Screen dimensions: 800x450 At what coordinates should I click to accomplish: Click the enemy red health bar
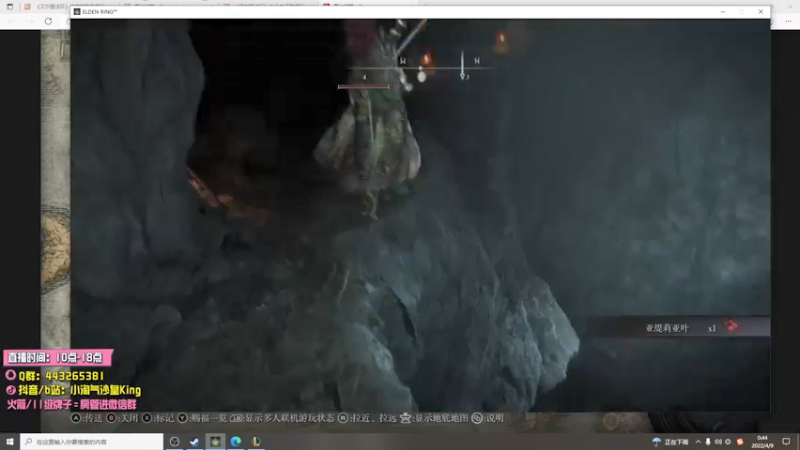(363, 87)
